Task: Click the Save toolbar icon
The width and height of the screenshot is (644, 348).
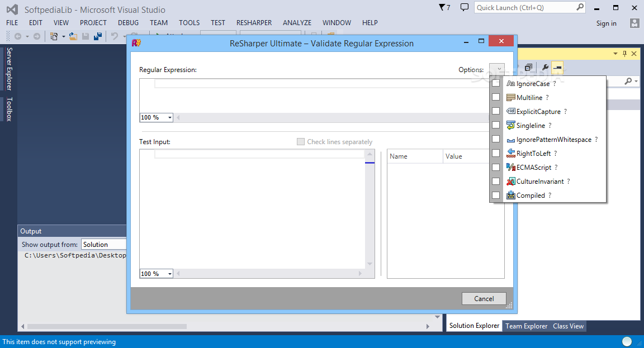Action: point(86,36)
